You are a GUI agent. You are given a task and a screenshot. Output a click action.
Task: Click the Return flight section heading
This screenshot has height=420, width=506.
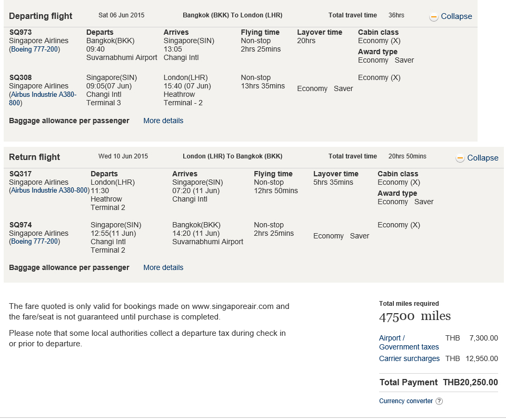point(34,157)
